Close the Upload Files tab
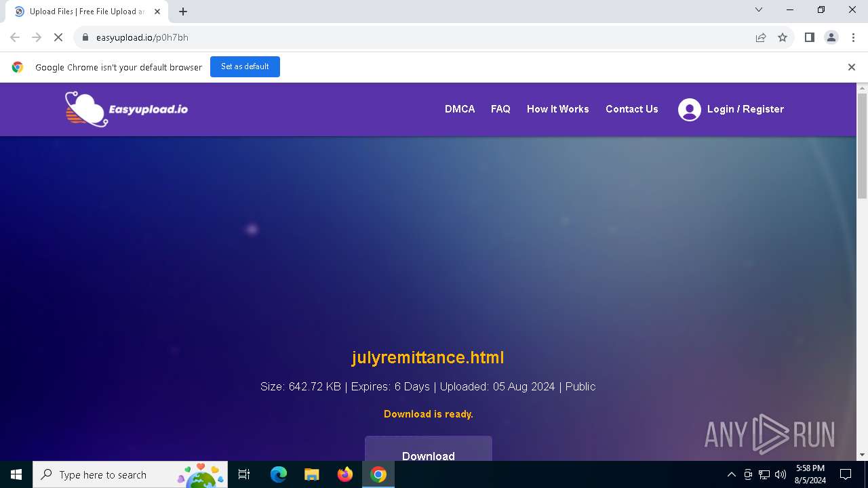The height and width of the screenshot is (488, 868). point(157,12)
